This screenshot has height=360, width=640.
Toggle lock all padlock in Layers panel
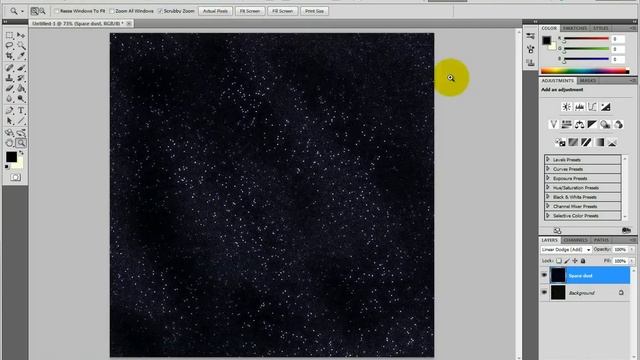(583, 260)
